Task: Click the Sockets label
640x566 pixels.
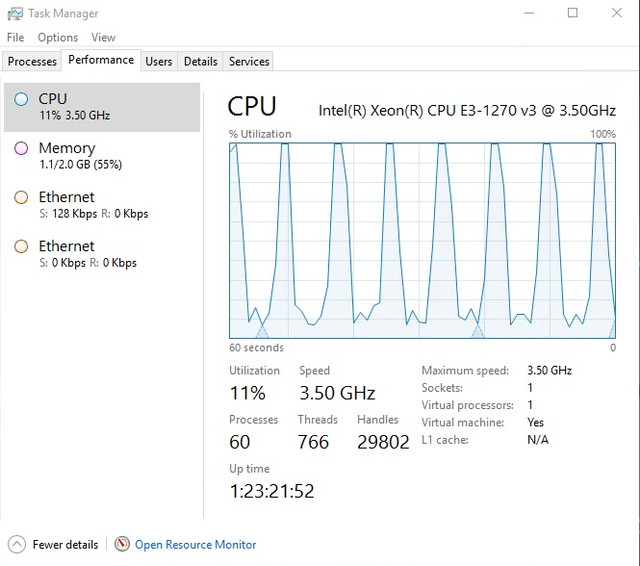Action: 442,388
